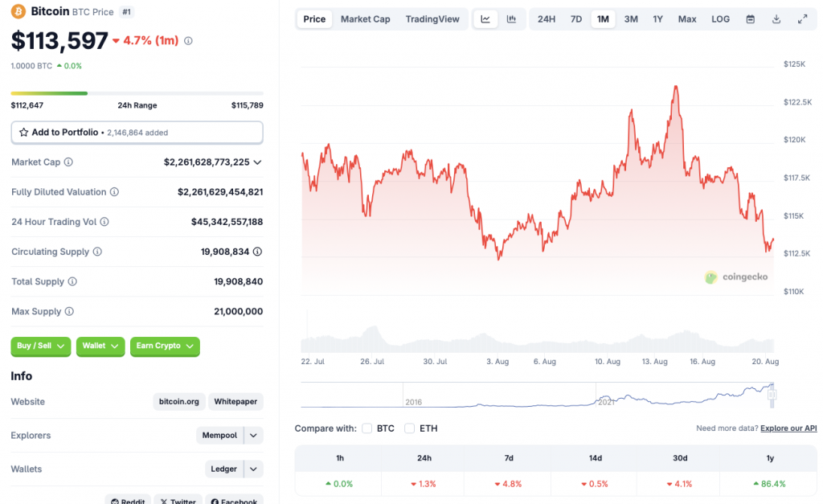Open the calendar date-range picker icon
823x504 pixels.
pos(750,18)
